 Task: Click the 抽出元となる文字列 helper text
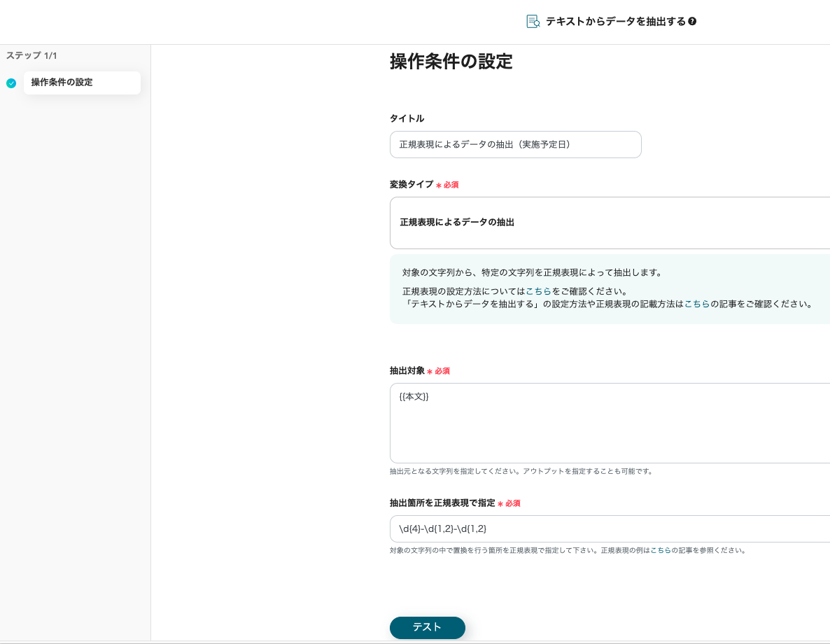(x=521, y=472)
